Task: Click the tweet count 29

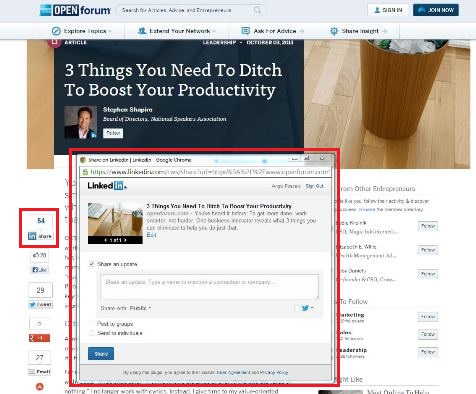Action: [x=40, y=290]
